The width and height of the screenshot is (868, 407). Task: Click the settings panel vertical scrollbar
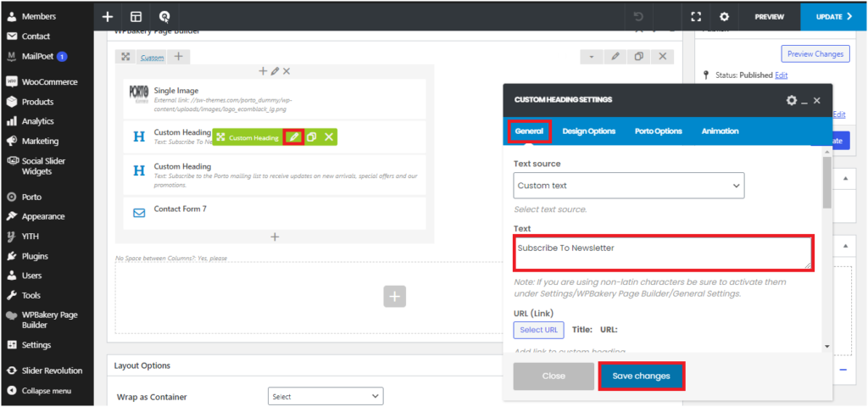click(x=827, y=182)
